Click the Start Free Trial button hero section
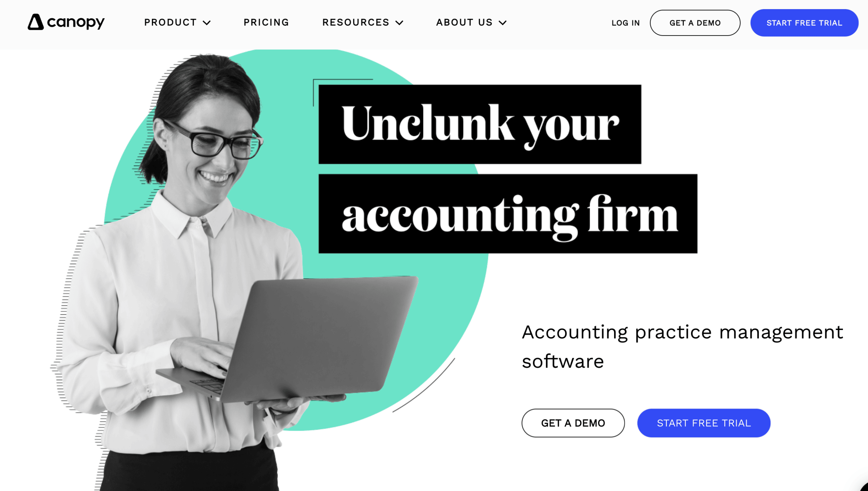 pyautogui.click(x=704, y=423)
